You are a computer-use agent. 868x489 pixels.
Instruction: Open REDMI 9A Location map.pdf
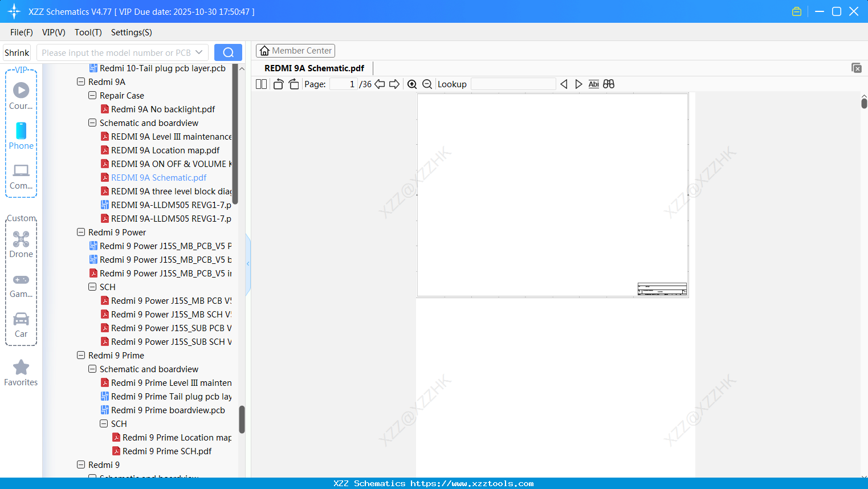(x=160, y=150)
